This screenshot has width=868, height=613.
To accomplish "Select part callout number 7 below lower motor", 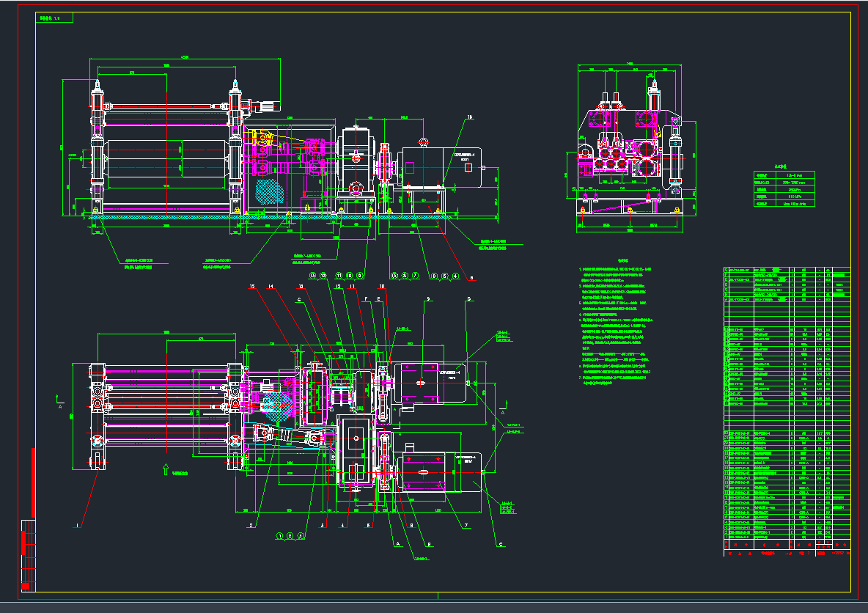I will point(466,525).
